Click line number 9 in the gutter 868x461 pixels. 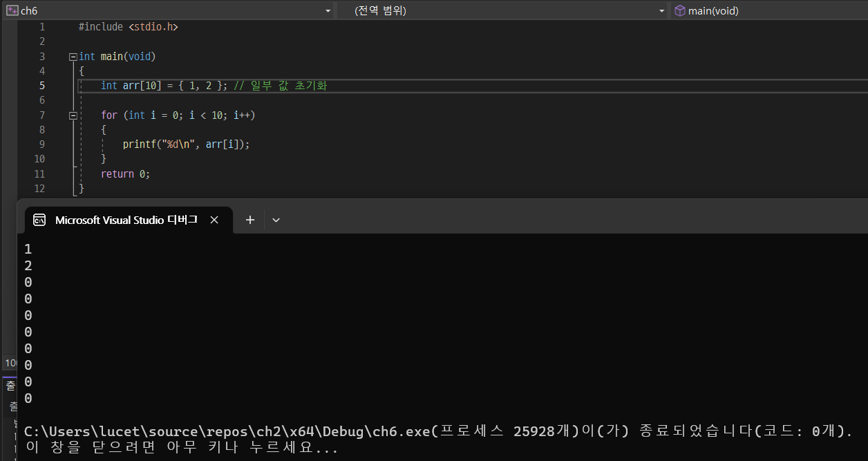click(x=42, y=144)
